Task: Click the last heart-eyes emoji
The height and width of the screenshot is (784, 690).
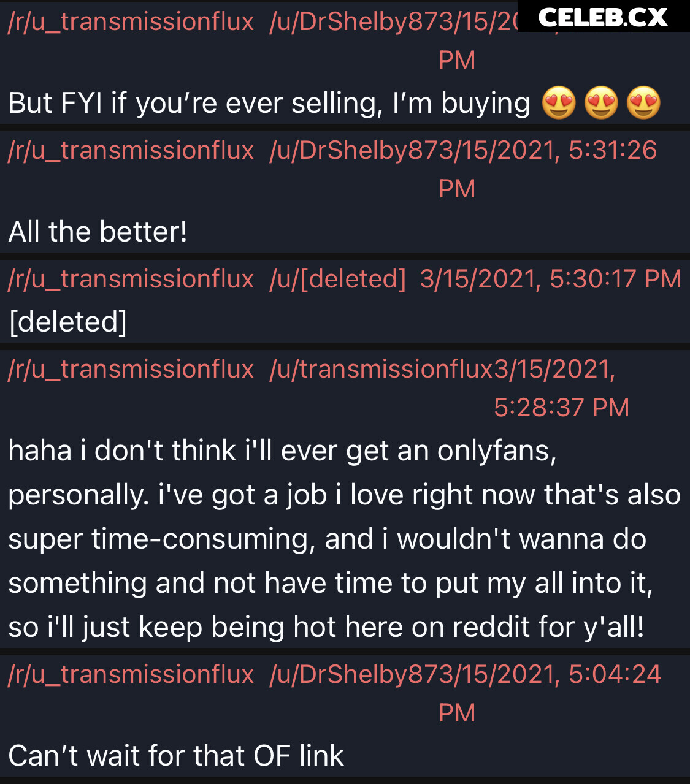Action: pos(643,102)
